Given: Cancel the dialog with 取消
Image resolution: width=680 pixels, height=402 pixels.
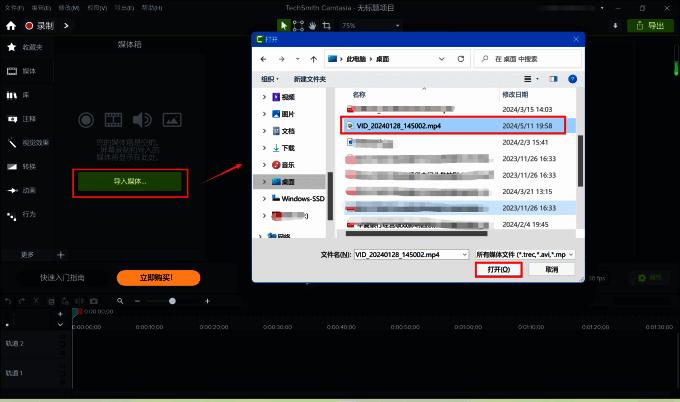Looking at the screenshot, I should coord(552,269).
